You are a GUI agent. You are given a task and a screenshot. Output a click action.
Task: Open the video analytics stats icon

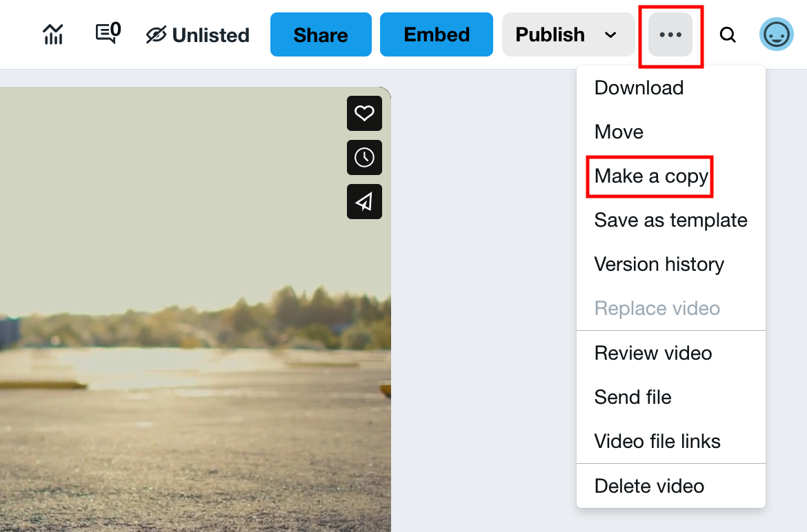53,34
